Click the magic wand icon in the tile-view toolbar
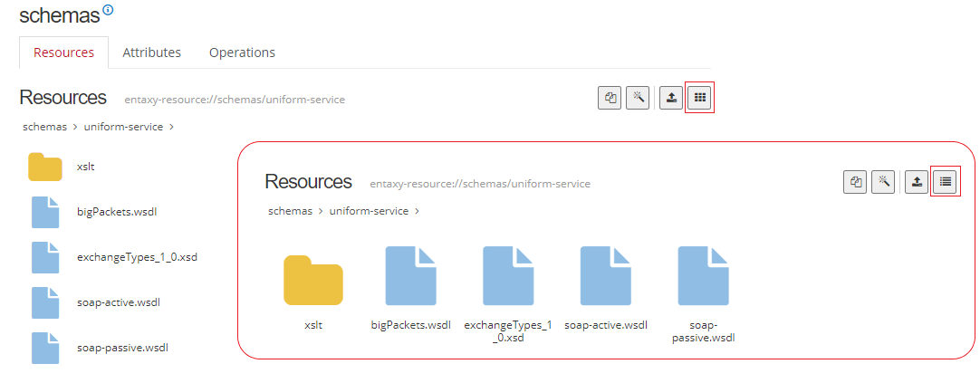The image size is (980, 383). pos(883,182)
